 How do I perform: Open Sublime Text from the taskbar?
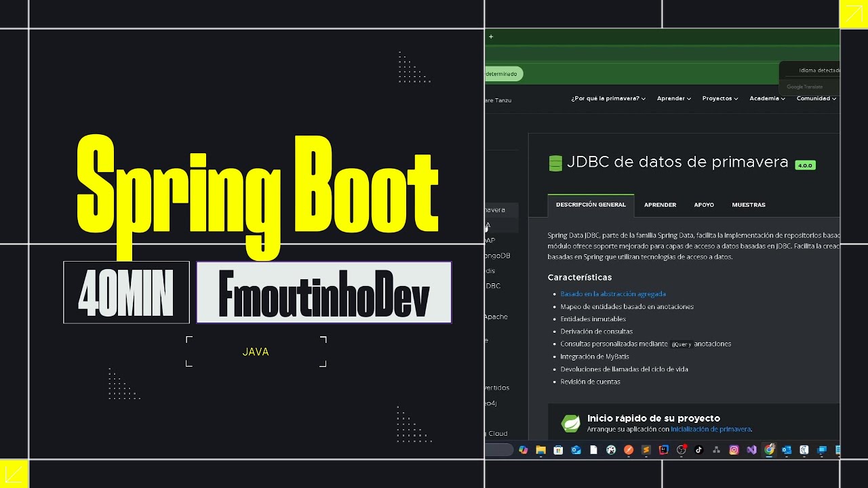[646, 450]
